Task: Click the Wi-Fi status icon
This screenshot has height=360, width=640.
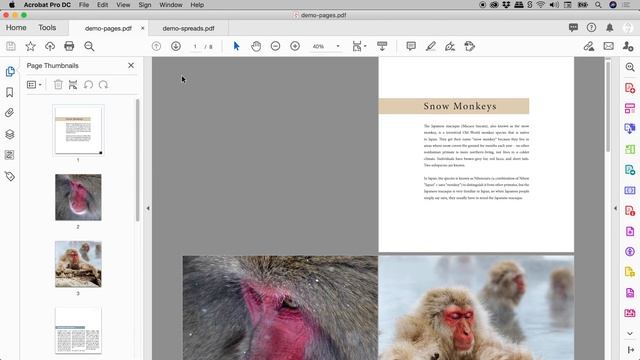Action: pos(541,5)
